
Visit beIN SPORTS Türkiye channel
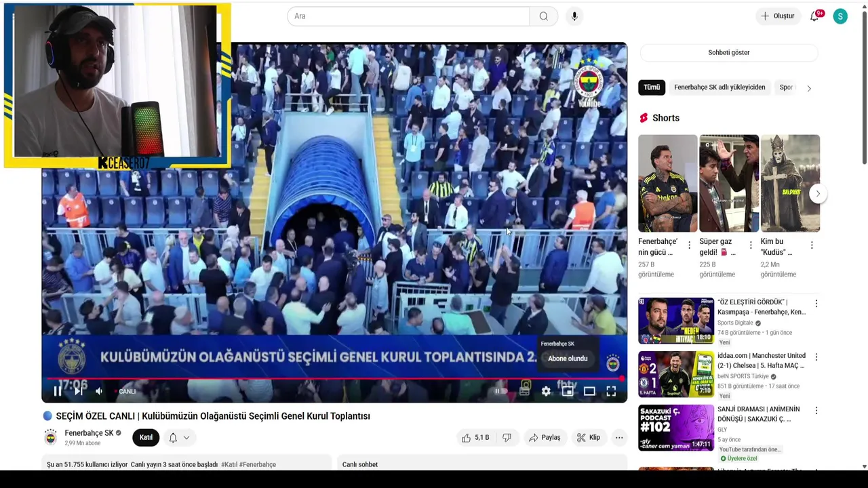coord(743,377)
